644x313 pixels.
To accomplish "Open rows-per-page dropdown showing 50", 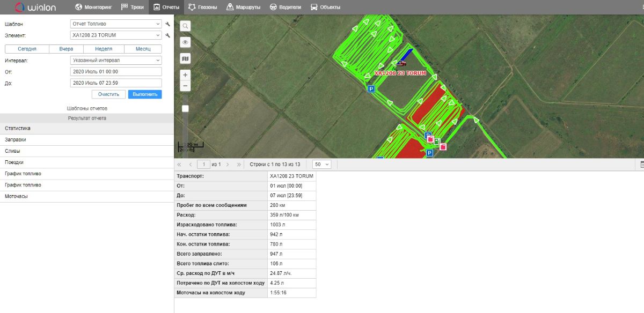I will point(322,165).
